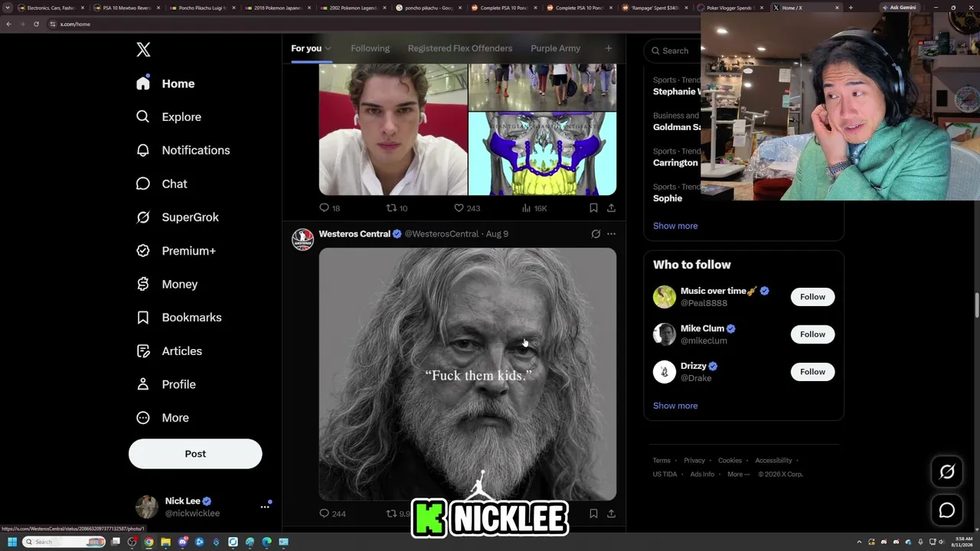Add a new timeline tab with plus

[x=609, y=48]
